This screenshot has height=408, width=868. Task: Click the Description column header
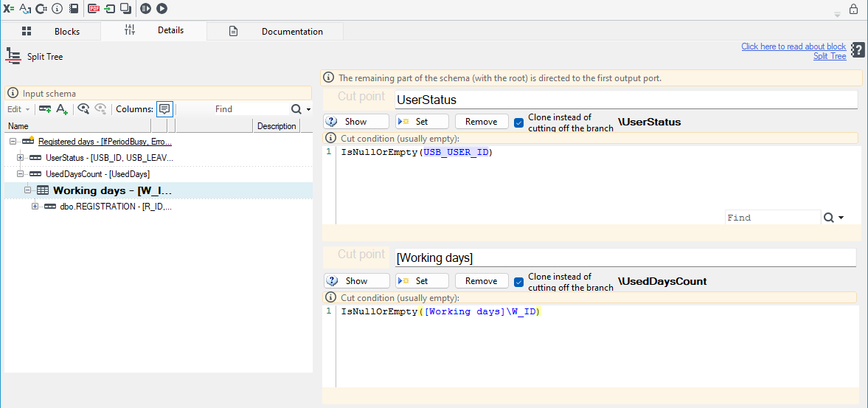coord(277,126)
